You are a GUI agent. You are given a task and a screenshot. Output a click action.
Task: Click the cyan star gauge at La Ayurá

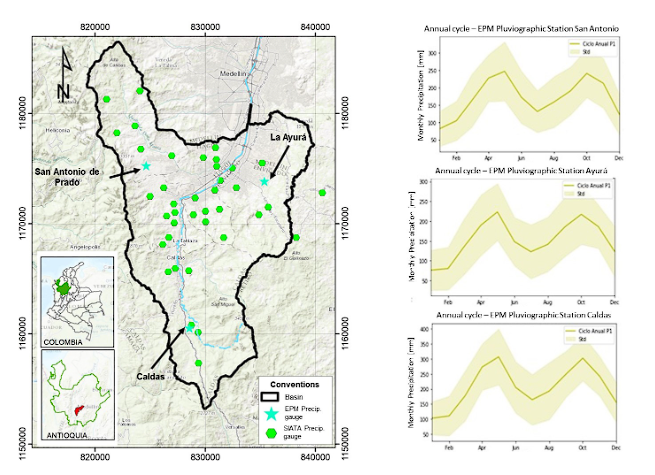pos(265,181)
